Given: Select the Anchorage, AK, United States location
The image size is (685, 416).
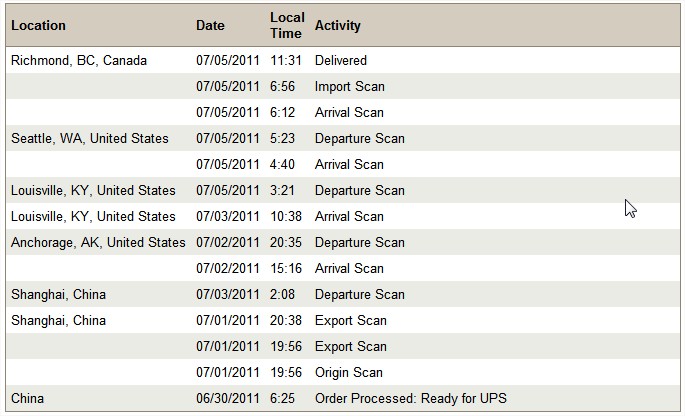Looking at the screenshot, I should click(98, 243).
